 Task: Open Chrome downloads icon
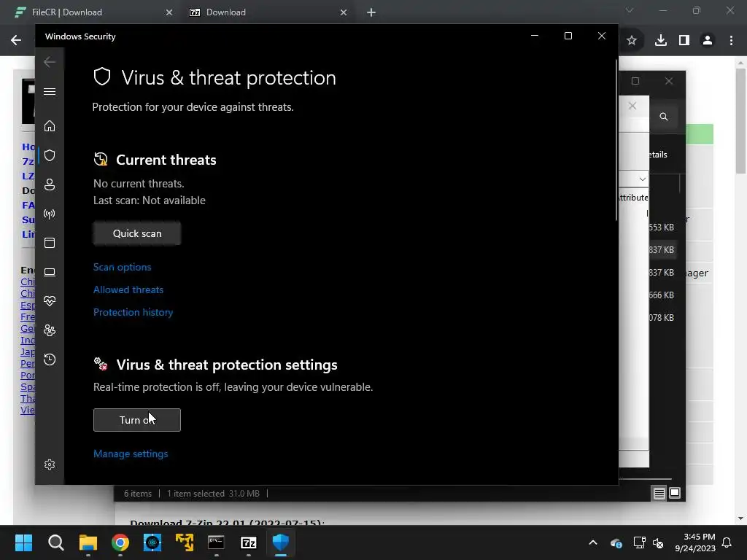pyautogui.click(x=661, y=41)
